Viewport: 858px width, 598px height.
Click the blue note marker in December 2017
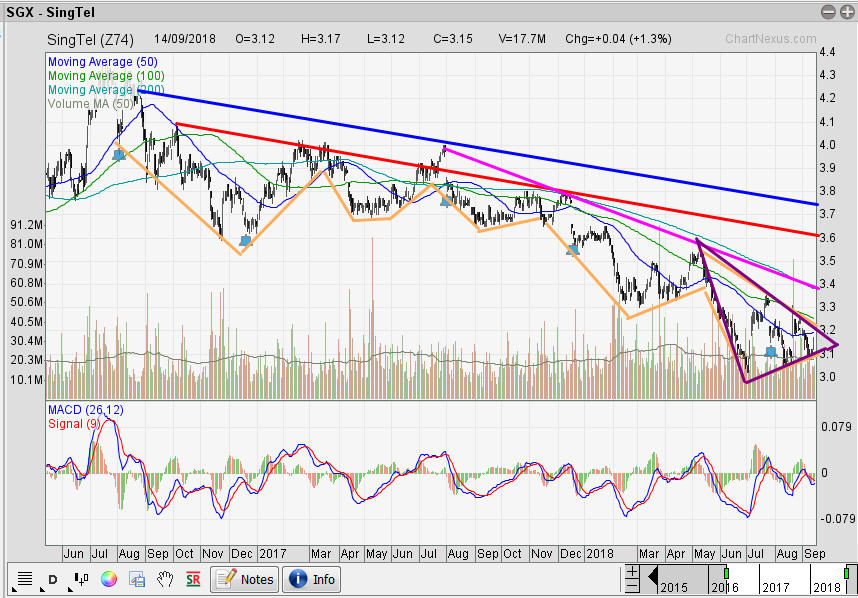(x=573, y=251)
